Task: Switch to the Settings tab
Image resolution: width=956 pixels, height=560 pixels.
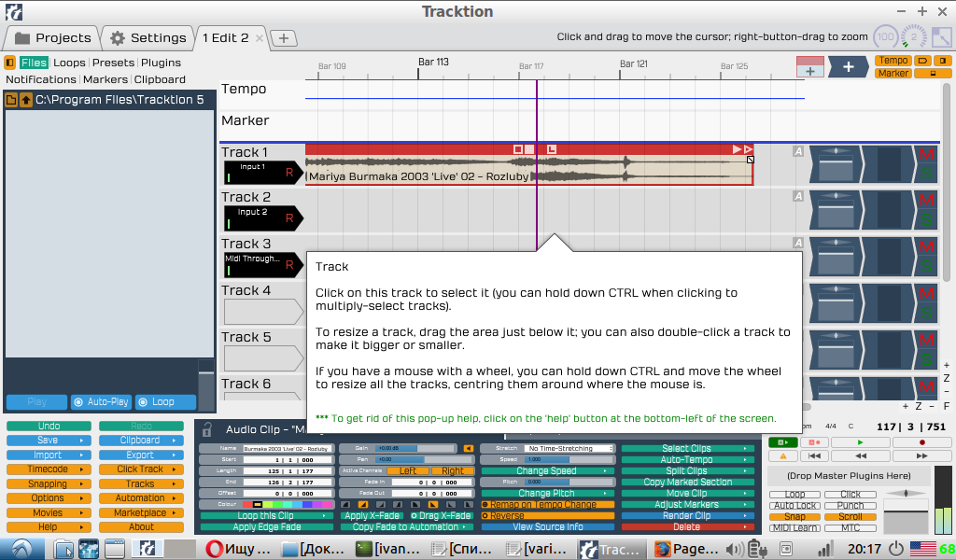Action: pyautogui.click(x=148, y=37)
